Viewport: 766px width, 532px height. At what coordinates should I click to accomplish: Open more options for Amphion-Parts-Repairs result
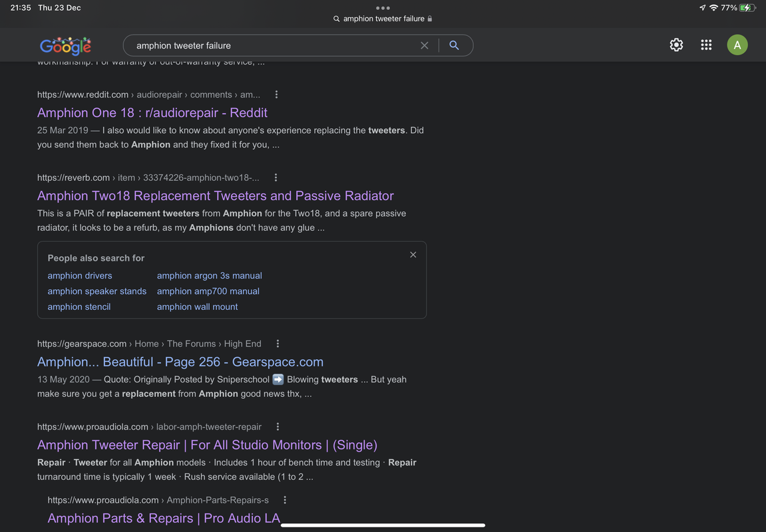[285, 500]
